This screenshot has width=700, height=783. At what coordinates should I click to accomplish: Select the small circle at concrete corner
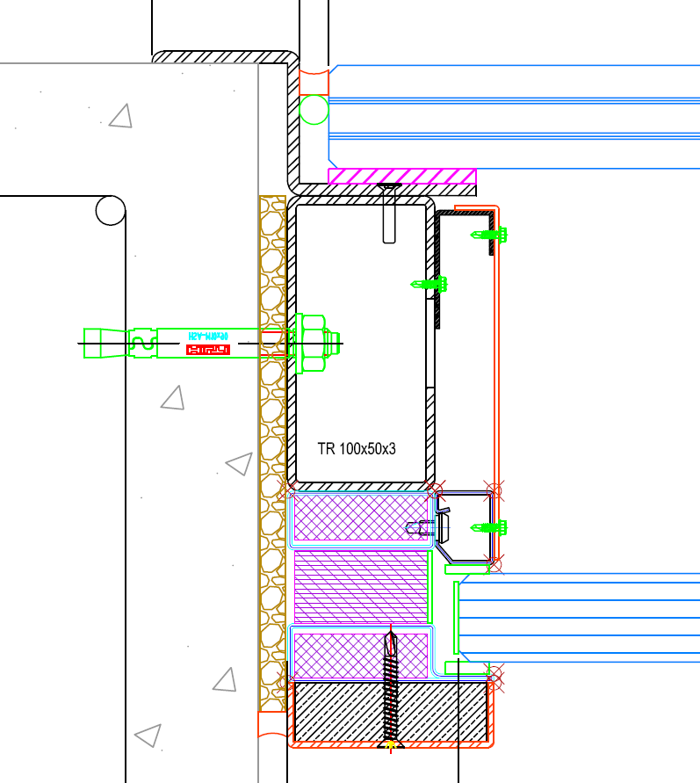111,211
